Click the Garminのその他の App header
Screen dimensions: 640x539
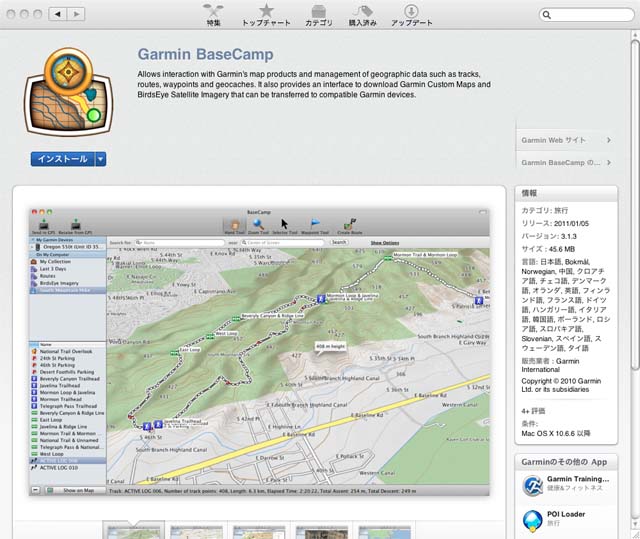point(566,462)
